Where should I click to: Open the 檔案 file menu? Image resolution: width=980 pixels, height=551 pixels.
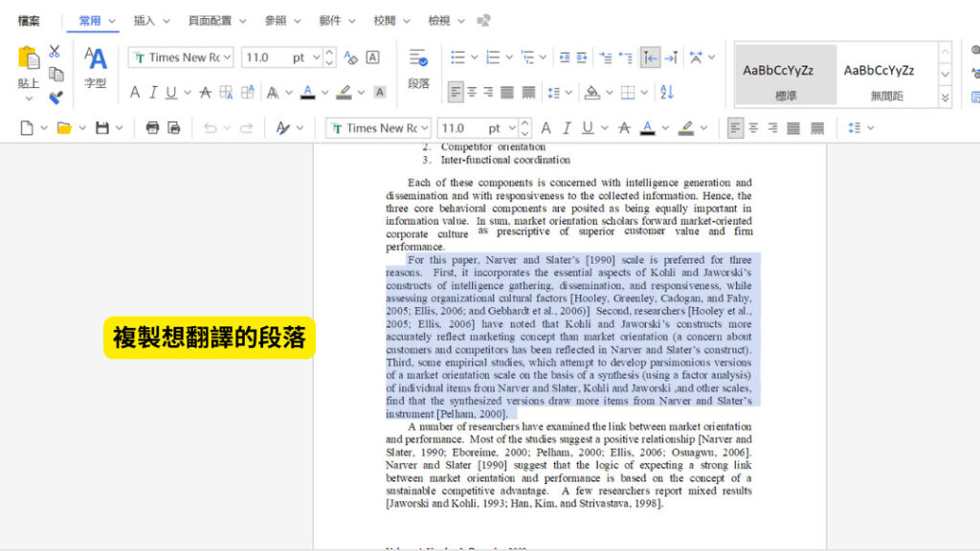tap(28, 21)
